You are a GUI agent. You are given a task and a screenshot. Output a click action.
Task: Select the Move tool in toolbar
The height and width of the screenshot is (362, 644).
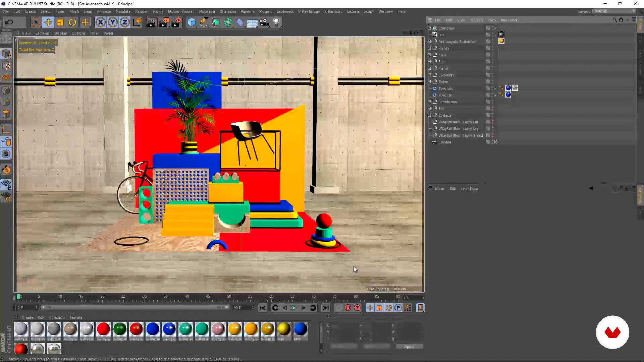tap(48, 22)
